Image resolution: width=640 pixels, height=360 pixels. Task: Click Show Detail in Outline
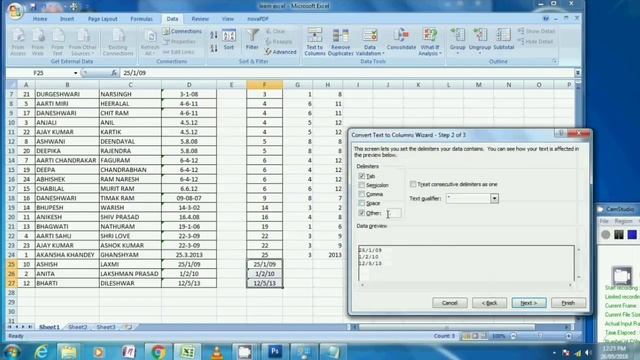[536, 31]
